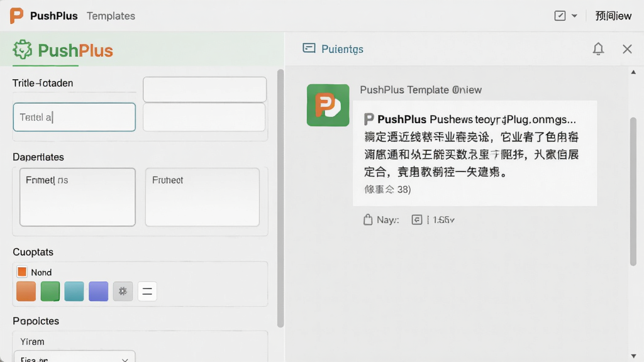644x362 pixels.
Task: Select the orange color swatch
Action: pos(26,291)
